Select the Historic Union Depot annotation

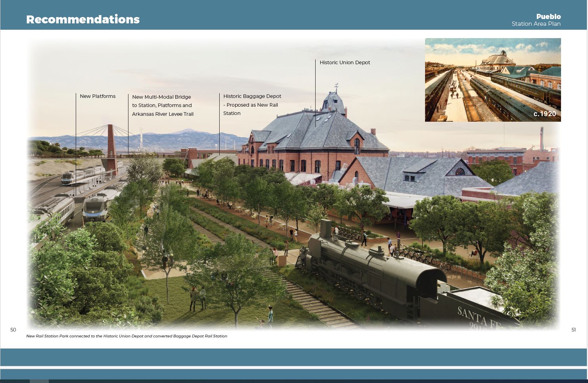pyautogui.click(x=345, y=62)
